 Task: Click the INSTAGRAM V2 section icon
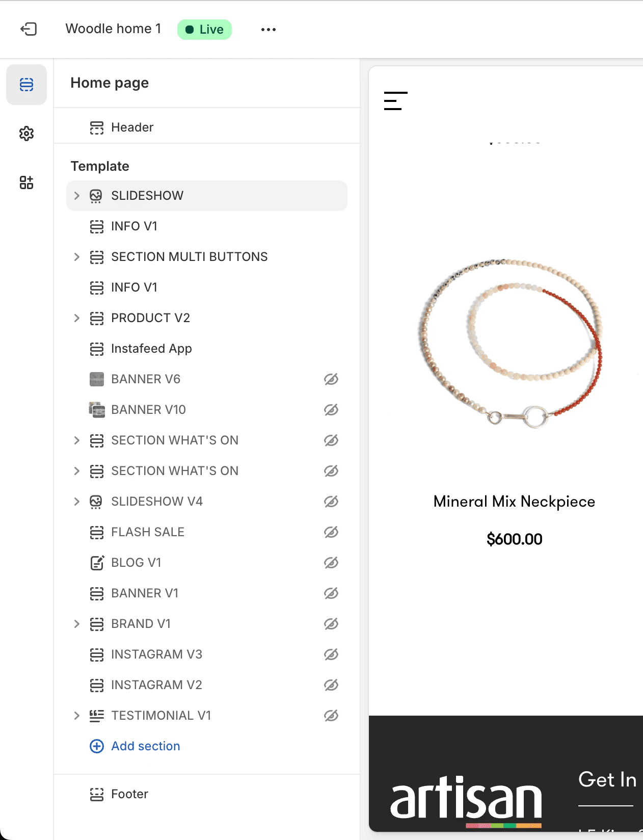pos(97,685)
